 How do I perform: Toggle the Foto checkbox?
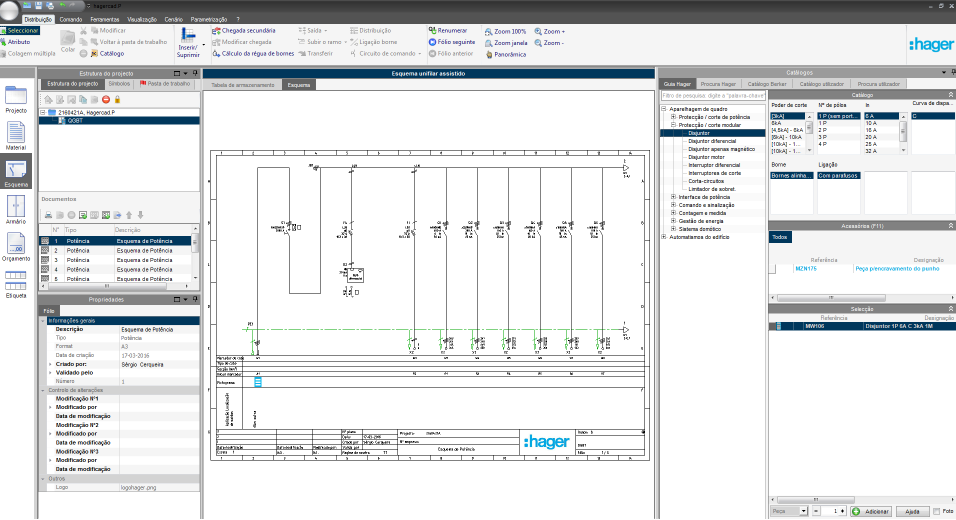tap(935, 511)
